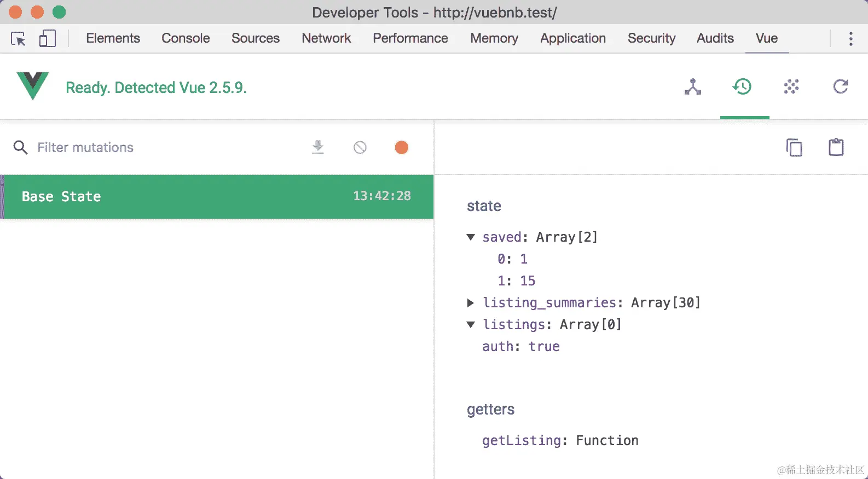Collapse the saved array
The width and height of the screenshot is (868, 479).
click(471, 237)
